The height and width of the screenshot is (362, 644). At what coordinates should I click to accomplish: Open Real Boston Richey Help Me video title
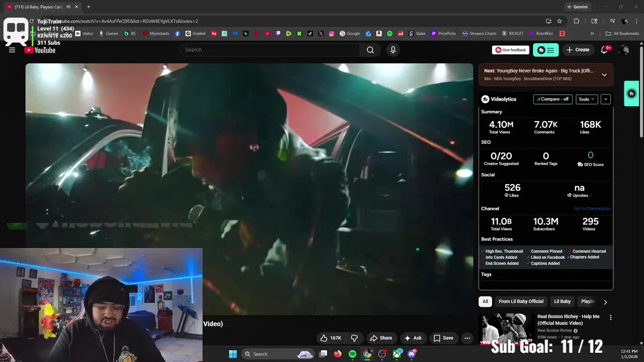(569, 320)
